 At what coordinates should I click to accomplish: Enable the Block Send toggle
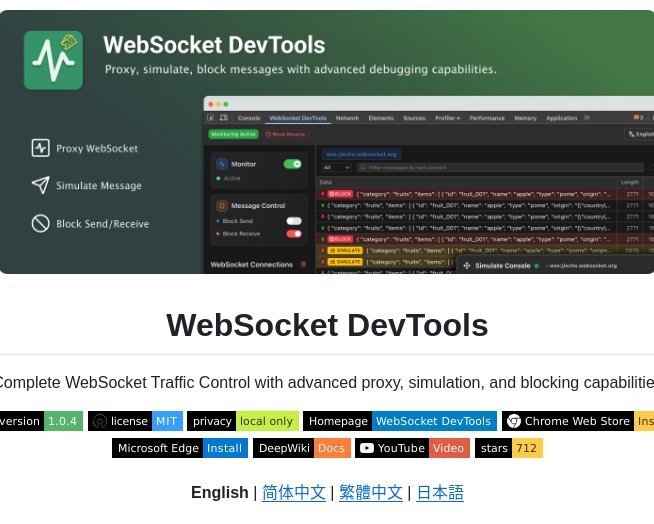[294, 221]
